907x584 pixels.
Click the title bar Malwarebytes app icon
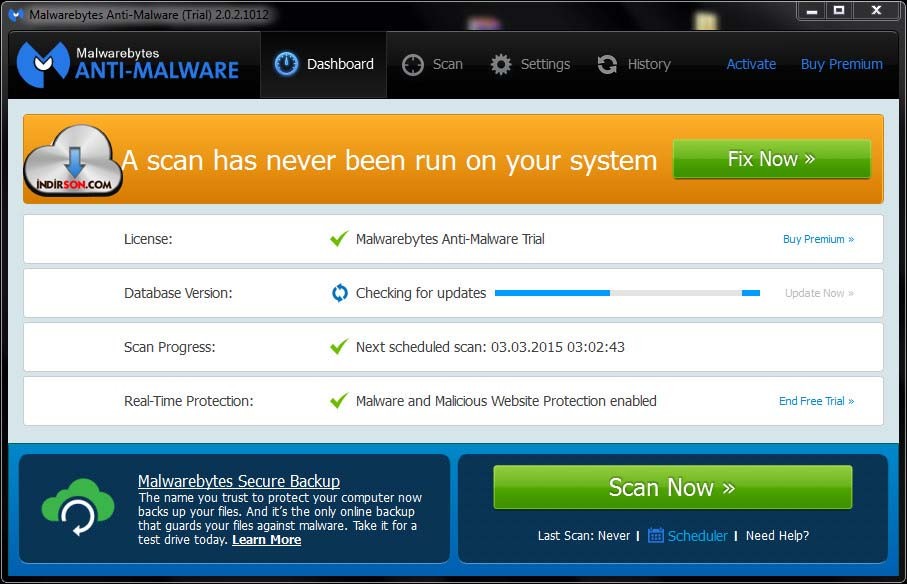16,15
